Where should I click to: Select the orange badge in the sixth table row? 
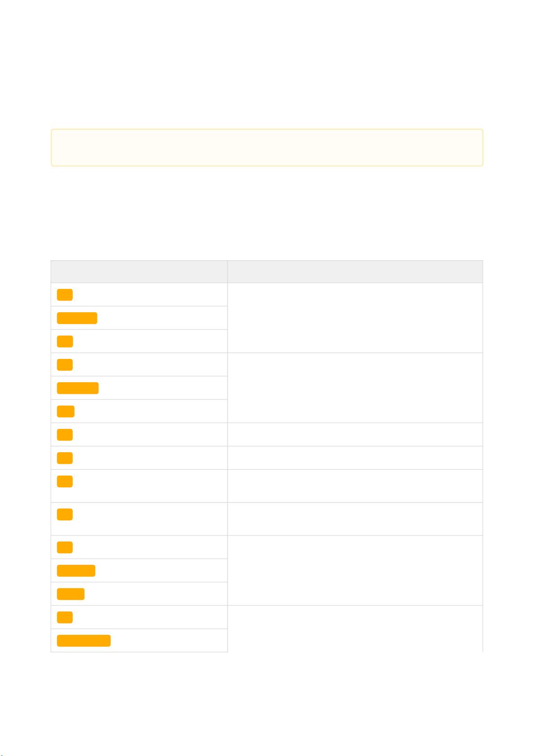66,411
